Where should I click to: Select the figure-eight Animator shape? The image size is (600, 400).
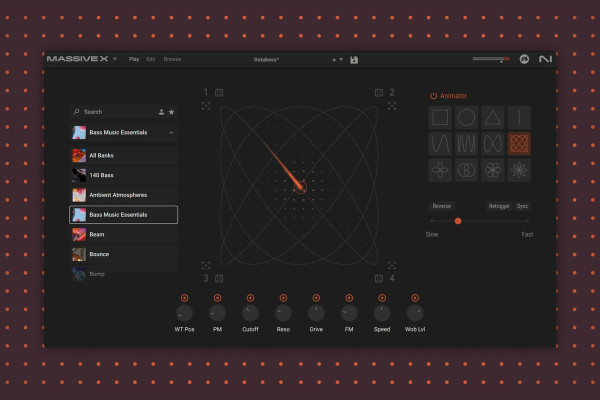point(493,144)
